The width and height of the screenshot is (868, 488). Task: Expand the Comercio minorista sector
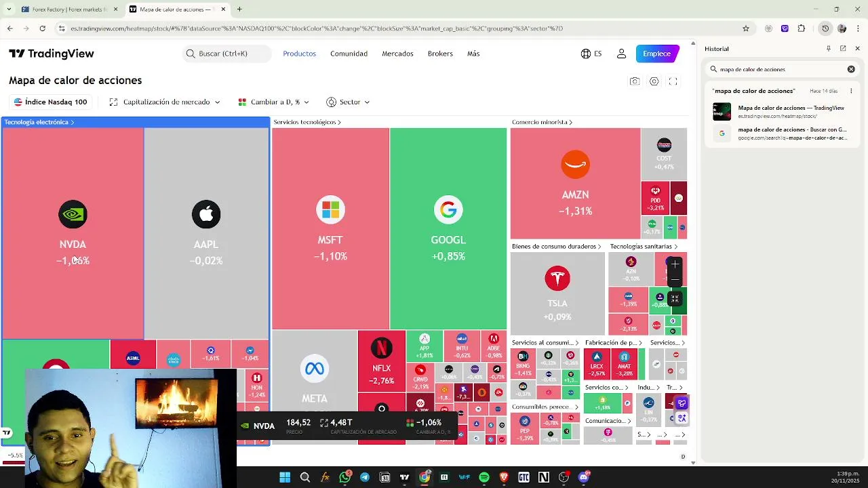(542, 122)
